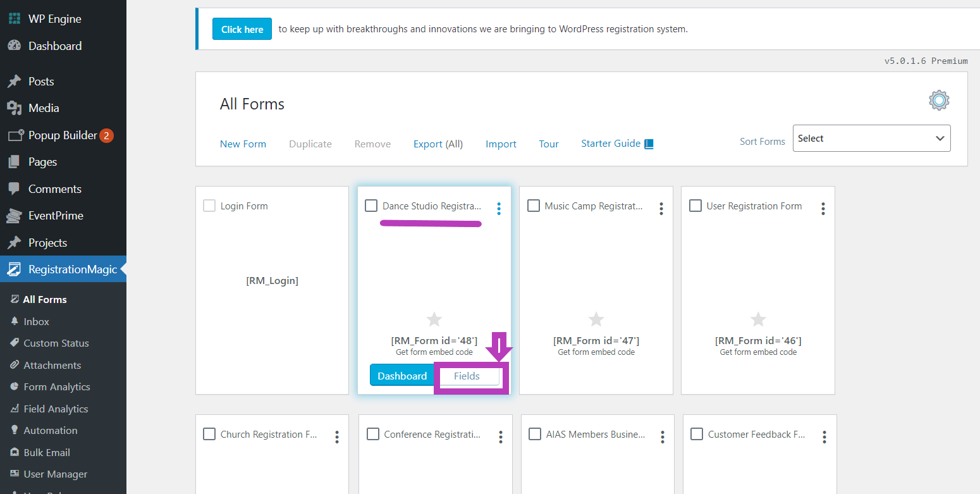Viewport: 980px width, 494px height.
Task: Click Get form embed code under id 47
Action: click(596, 352)
